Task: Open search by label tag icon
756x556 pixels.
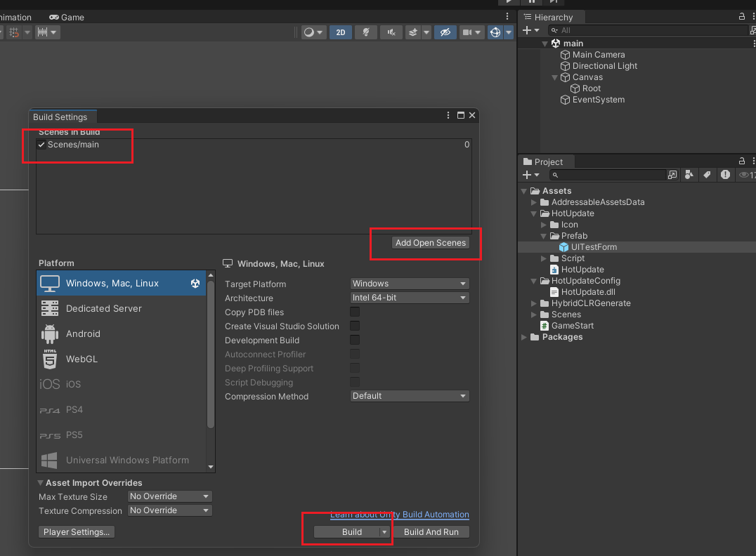Action: pos(707,175)
